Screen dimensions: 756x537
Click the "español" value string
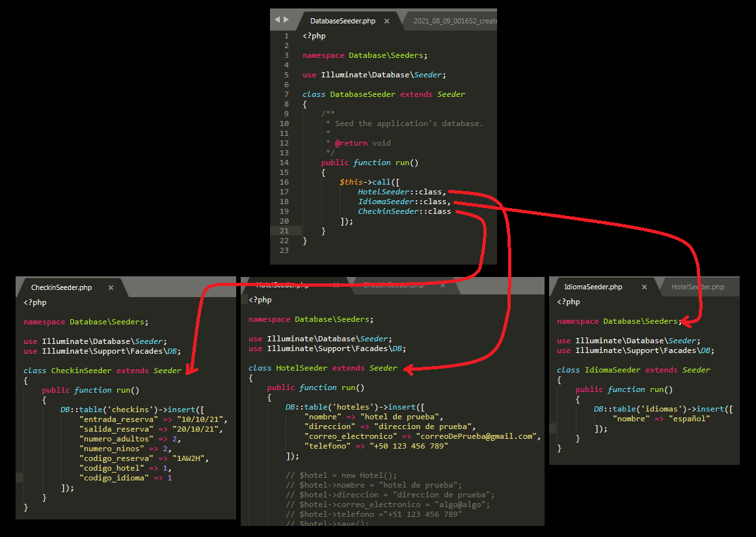[689, 419]
